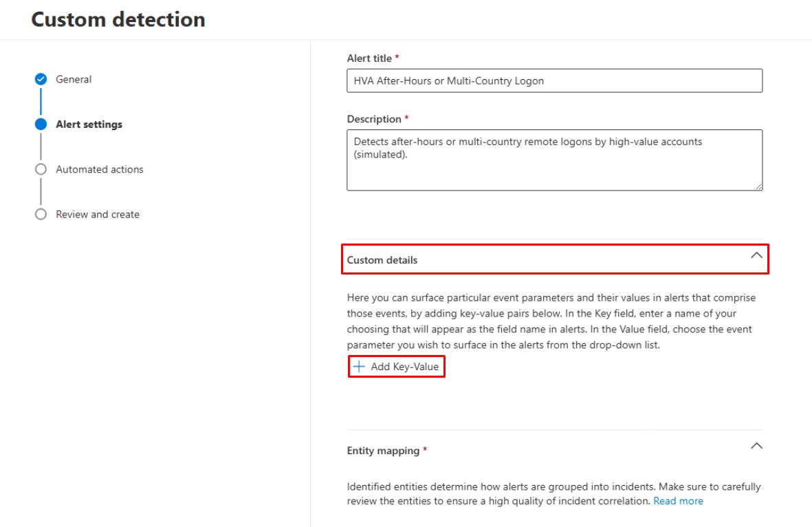This screenshot has width=812, height=527.
Task: Toggle the Entity mapping section header label
Action: pyautogui.click(x=383, y=451)
